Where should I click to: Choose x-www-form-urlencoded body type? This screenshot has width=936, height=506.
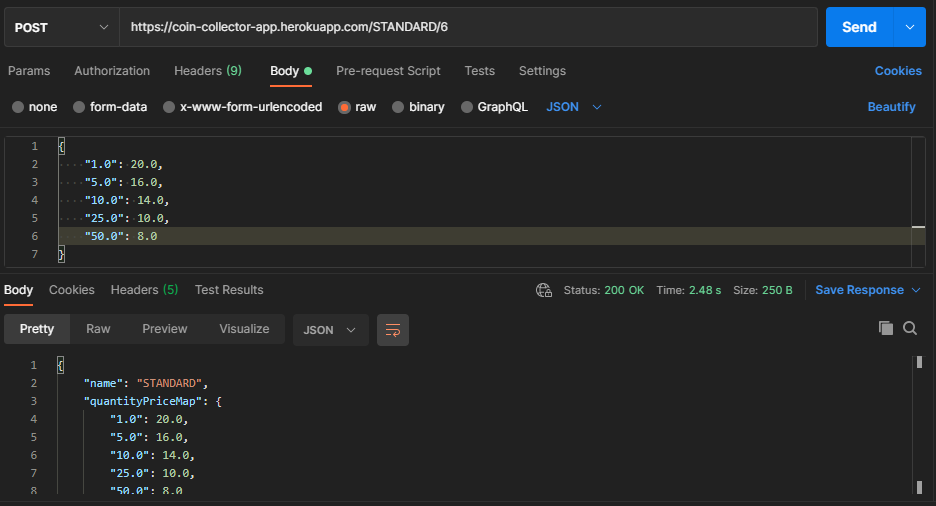[169, 107]
